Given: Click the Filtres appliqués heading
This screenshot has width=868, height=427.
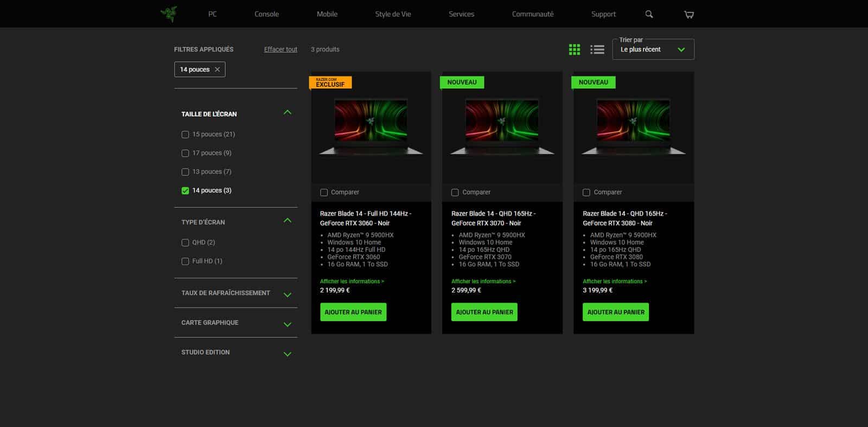Looking at the screenshot, I should click(203, 49).
